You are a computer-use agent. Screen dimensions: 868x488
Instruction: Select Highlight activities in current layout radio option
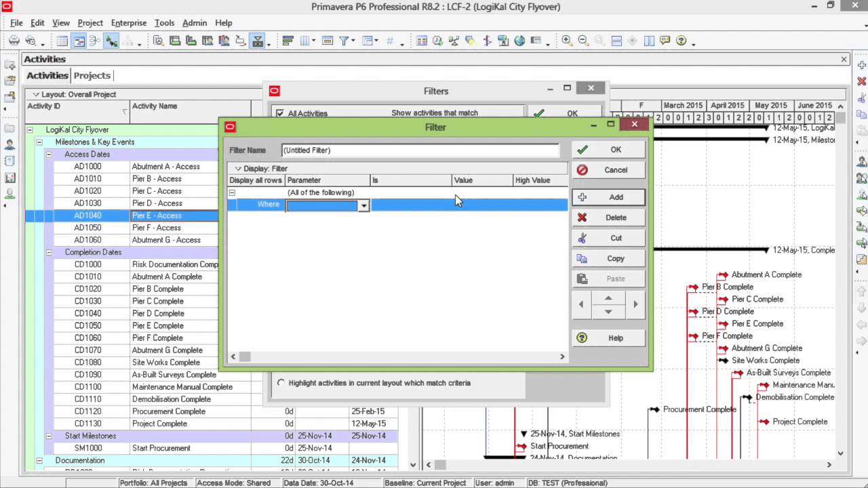281,383
